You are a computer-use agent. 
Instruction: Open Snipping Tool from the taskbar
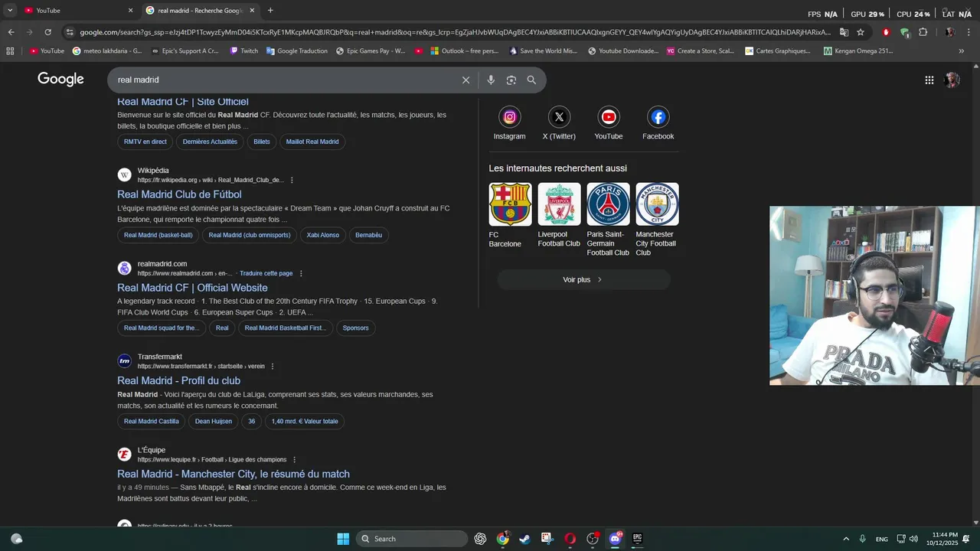click(547, 539)
